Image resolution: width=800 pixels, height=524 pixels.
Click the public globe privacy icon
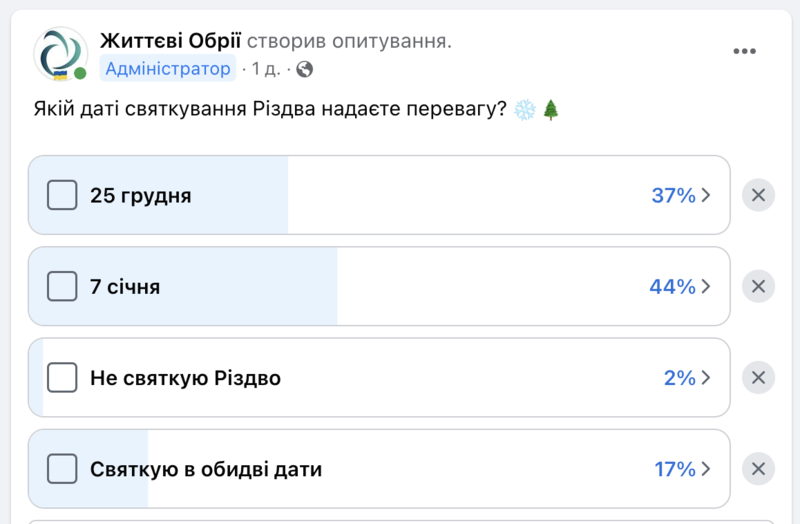point(305,69)
